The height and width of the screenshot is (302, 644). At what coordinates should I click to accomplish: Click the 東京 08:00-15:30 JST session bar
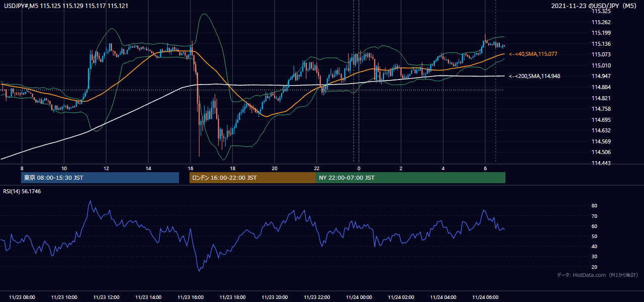coord(100,178)
